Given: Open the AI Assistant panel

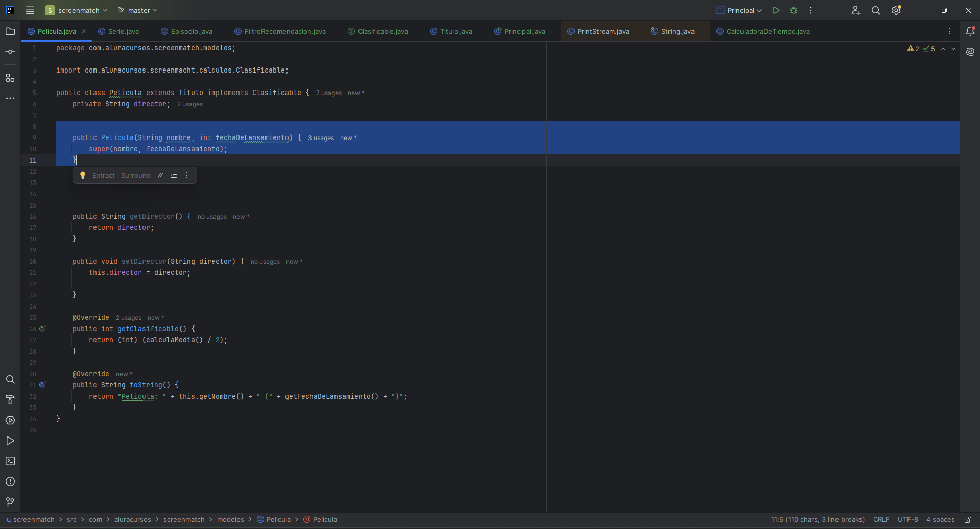Looking at the screenshot, I should (970, 52).
